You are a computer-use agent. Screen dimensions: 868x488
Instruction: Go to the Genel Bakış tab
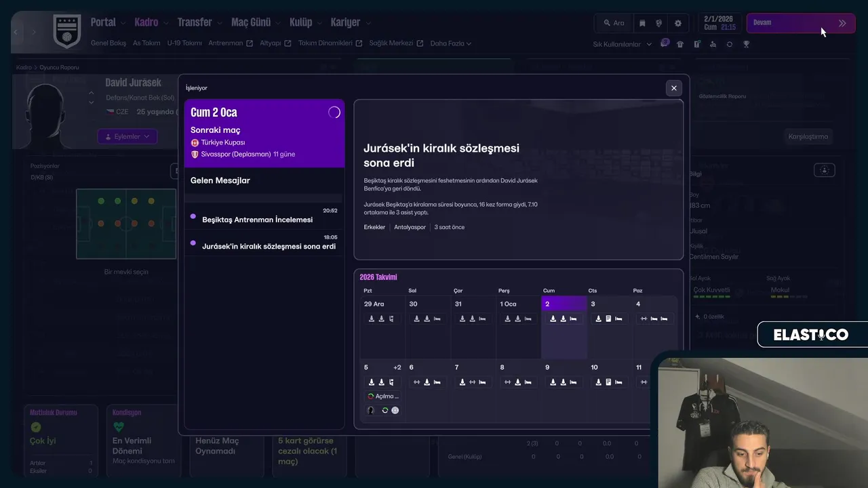108,43
